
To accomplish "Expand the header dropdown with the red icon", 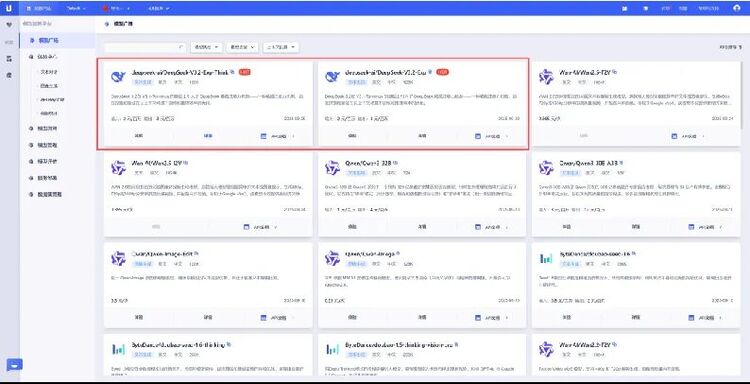I will pos(116,9).
